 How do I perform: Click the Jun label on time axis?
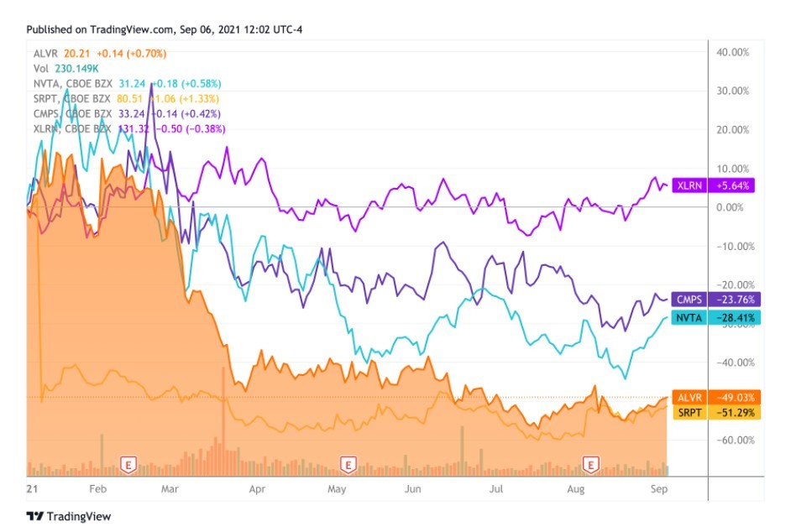[413, 489]
